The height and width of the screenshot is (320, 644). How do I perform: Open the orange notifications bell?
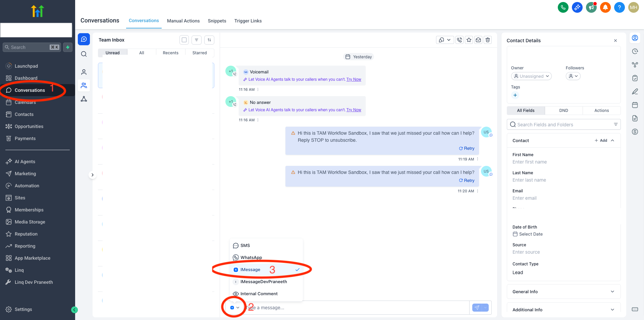[605, 7]
